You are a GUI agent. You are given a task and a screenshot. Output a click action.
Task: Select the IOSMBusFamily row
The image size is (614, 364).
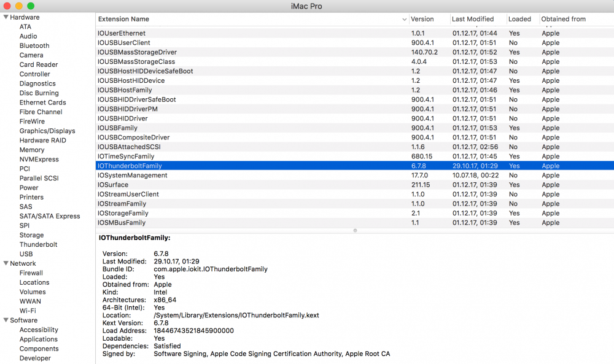pos(355,223)
